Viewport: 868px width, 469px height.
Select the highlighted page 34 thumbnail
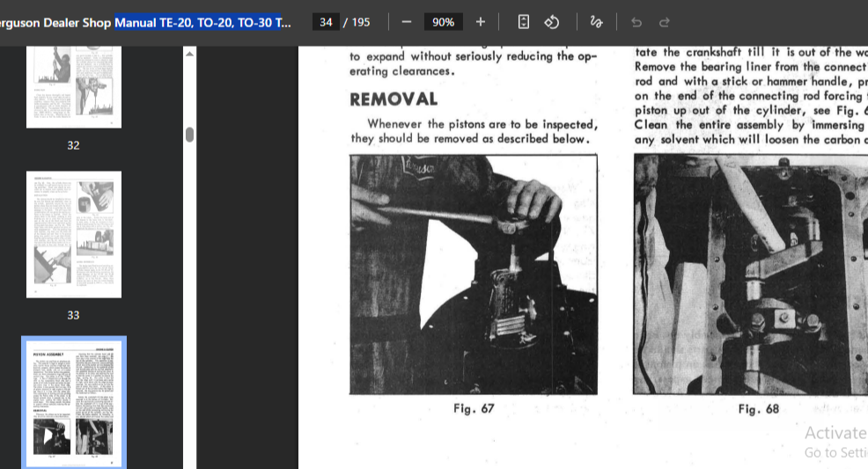pos(74,401)
